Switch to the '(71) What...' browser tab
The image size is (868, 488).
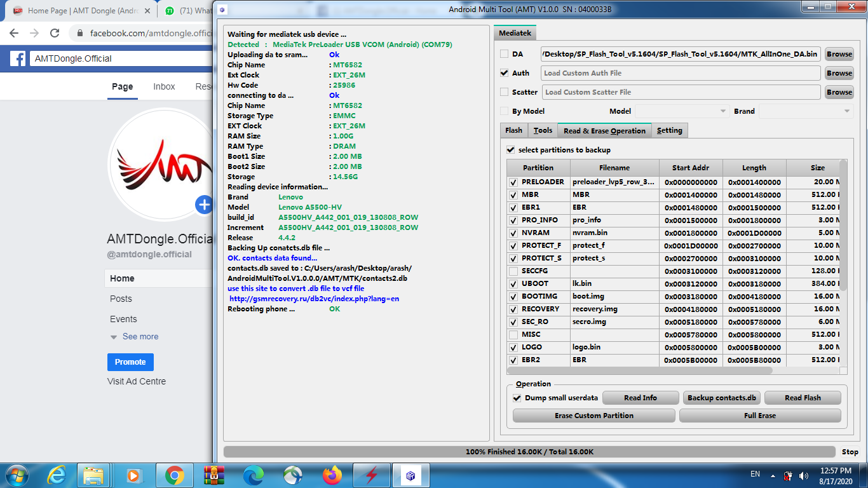point(187,11)
